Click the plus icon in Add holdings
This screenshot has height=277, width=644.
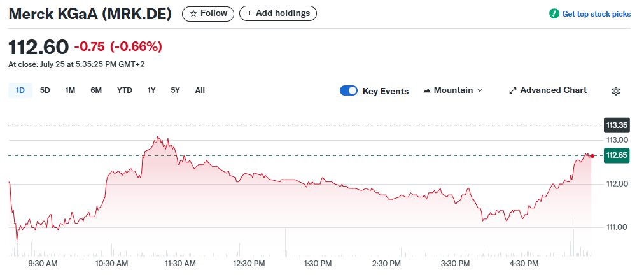coord(249,13)
